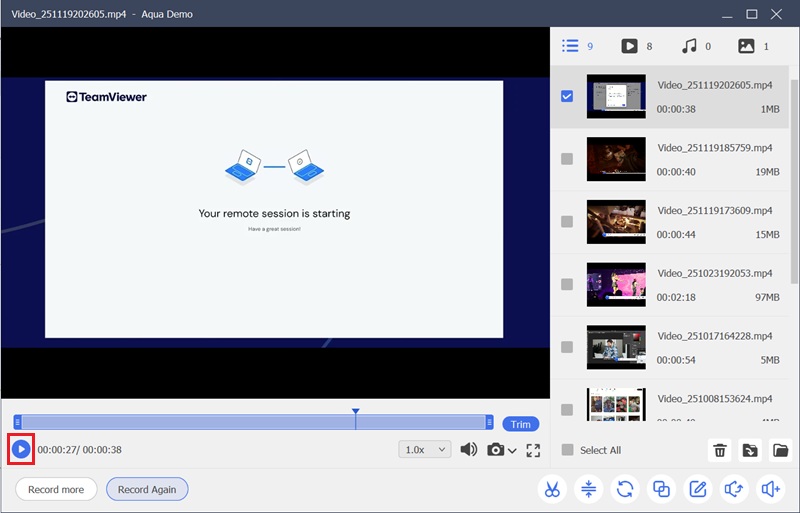Open the edit media info icon
This screenshot has height=513, width=800.
(697, 489)
